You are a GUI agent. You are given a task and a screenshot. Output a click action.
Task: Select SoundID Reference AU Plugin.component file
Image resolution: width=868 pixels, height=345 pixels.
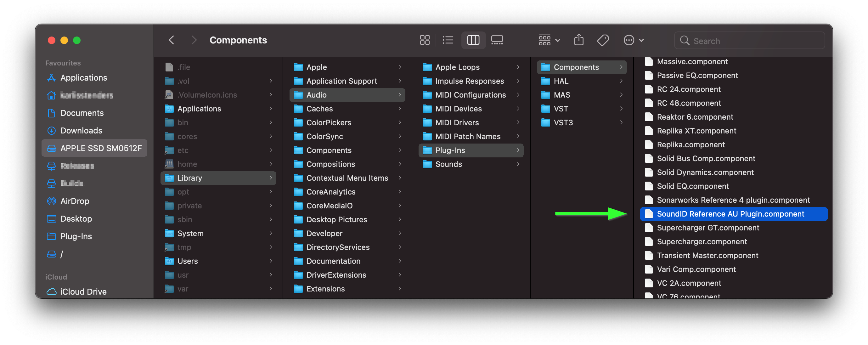[734, 214]
